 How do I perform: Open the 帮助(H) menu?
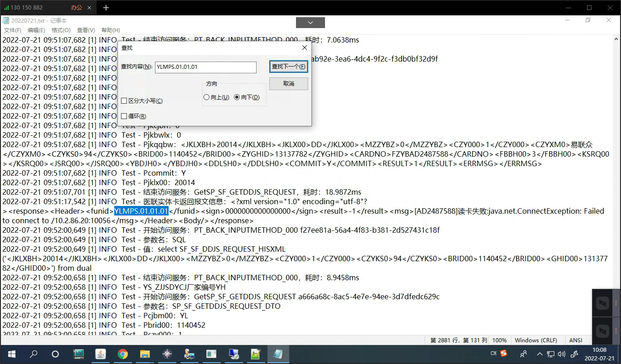tap(111, 30)
